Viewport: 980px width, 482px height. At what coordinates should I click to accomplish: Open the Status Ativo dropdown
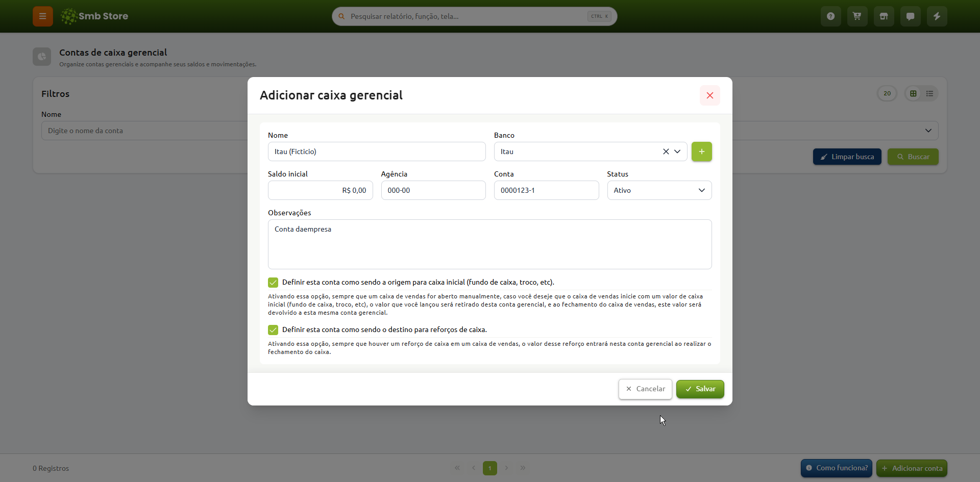(x=659, y=190)
